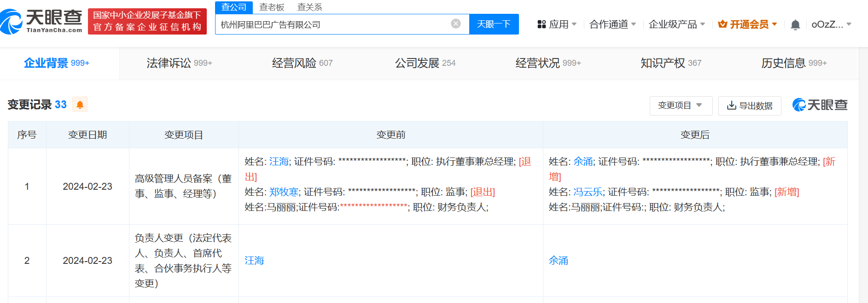The image size is (868, 303).
Task: Open the oOzZ... user account menu
Action: (x=831, y=24)
